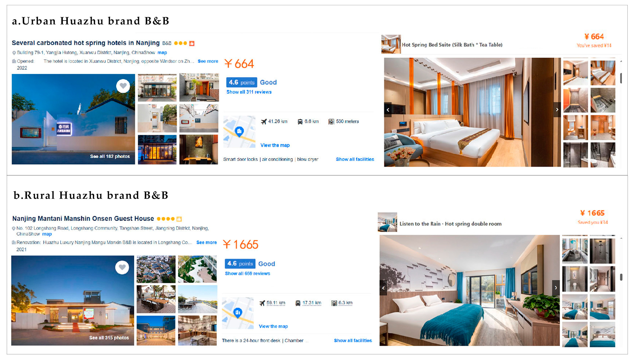Screen dimensions: 636x364
Task: Grab the scrollbar beside Hot Spring Suite thumbnails
Action: pos(621,78)
